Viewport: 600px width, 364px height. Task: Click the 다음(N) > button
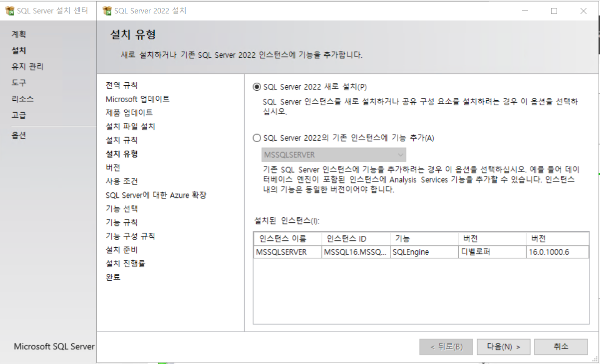click(504, 347)
